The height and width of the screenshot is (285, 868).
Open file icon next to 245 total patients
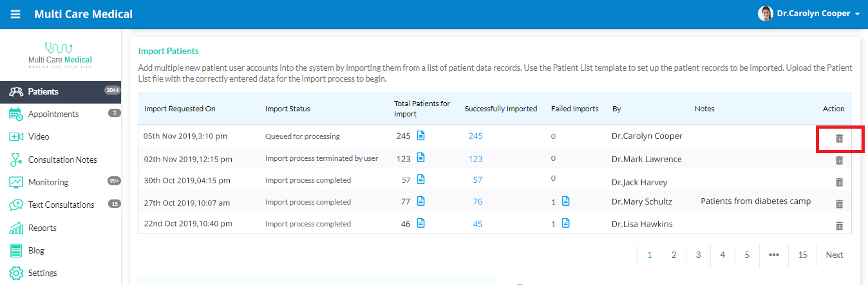pos(420,135)
